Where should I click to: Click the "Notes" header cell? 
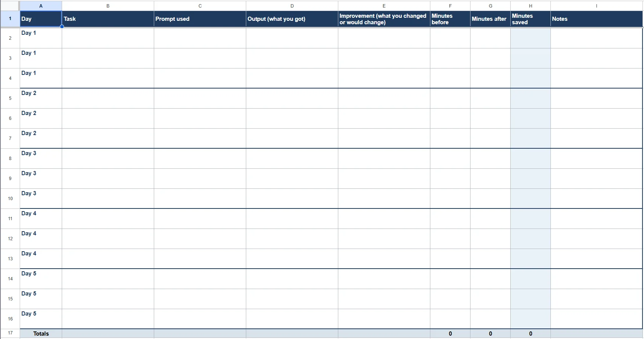tap(597, 19)
